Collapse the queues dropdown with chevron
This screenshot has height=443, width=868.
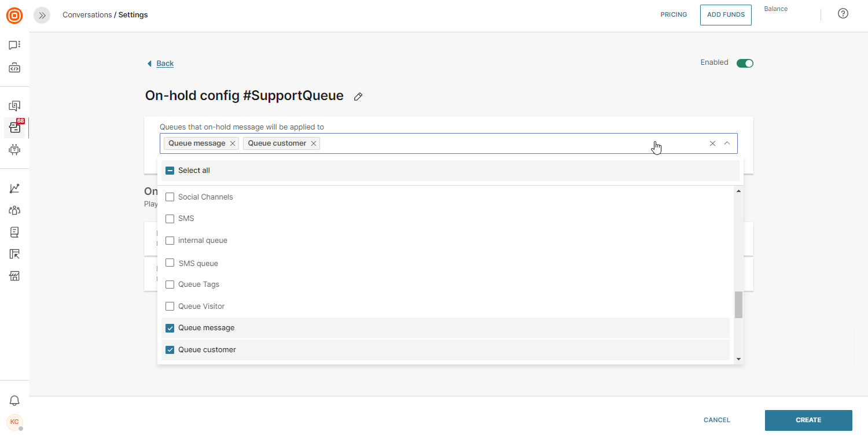coord(727,143)
